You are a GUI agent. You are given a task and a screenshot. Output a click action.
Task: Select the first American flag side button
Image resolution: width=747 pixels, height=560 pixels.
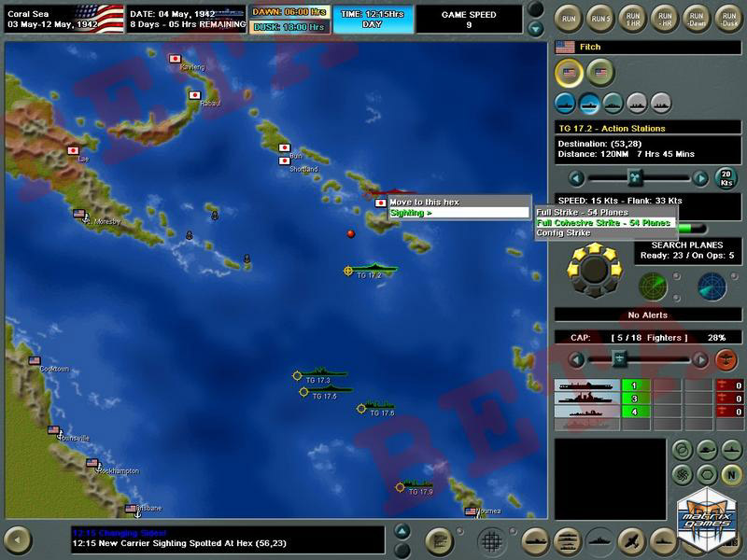[569, 72]
